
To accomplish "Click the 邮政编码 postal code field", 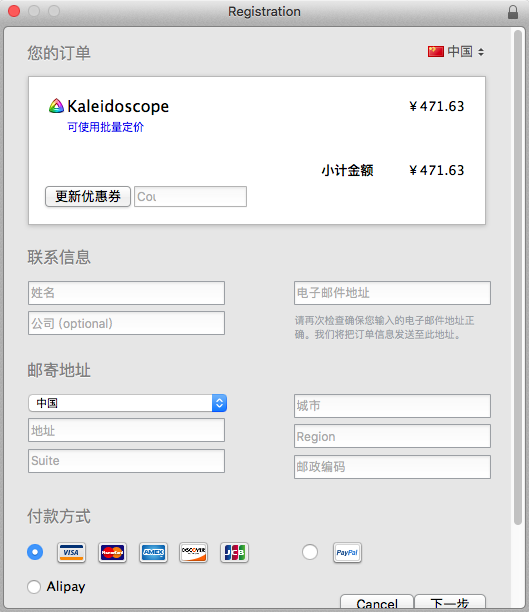I will (x=392, y=467).
